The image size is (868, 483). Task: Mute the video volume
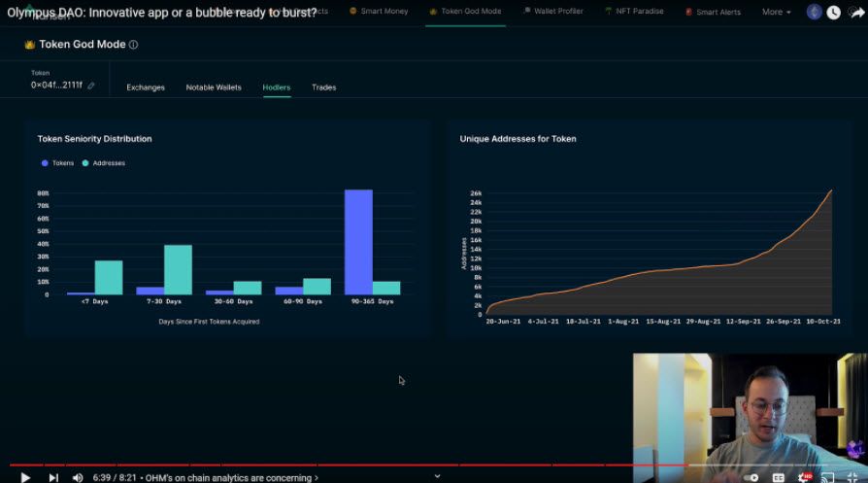pos(78,477)
